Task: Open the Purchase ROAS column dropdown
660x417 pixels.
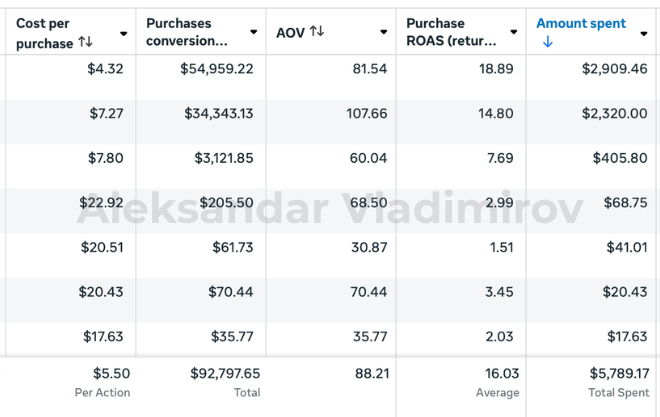Action: pos(513,33)
